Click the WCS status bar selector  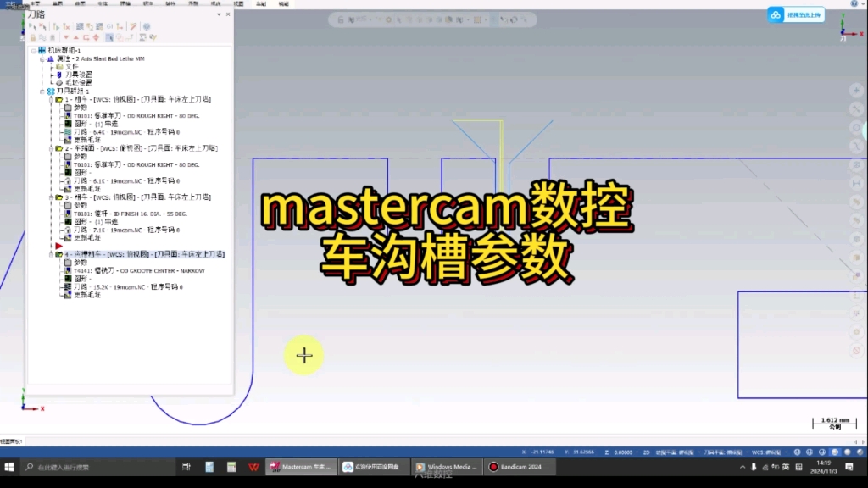click(766, 452)
